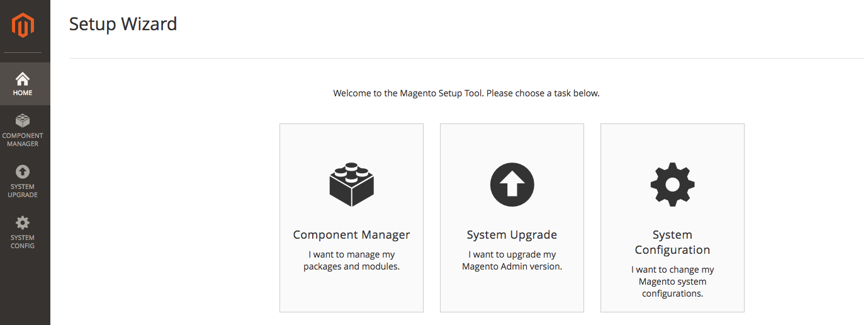Click the large brick icon in Component Manager card
Image resolution: width=868 pixels, height=325 pixels.
352,185
